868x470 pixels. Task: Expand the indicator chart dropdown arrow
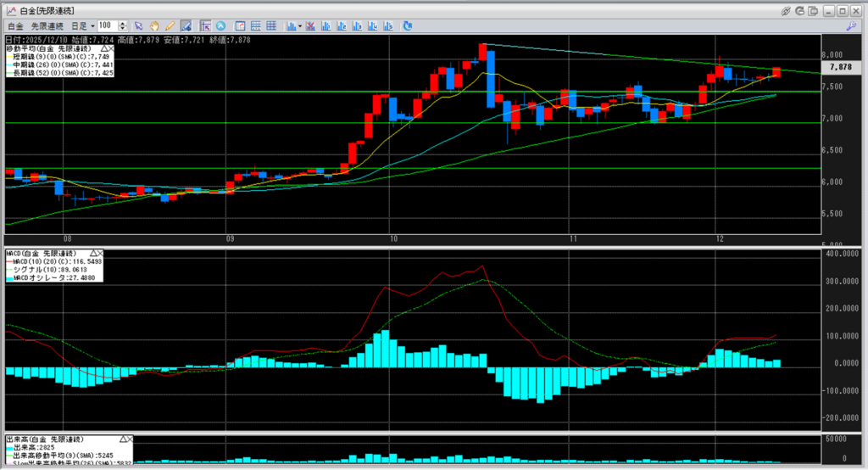(300, 26)
